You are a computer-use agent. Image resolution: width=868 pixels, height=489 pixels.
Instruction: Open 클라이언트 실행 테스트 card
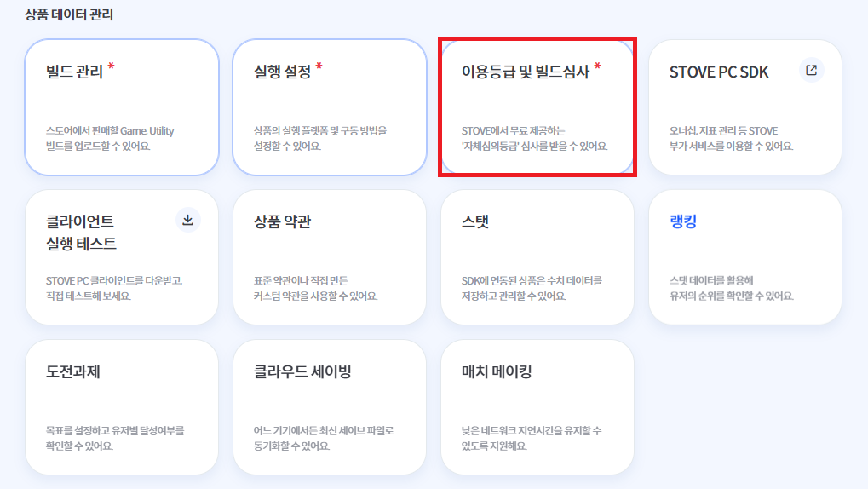[x=122, y=257]
